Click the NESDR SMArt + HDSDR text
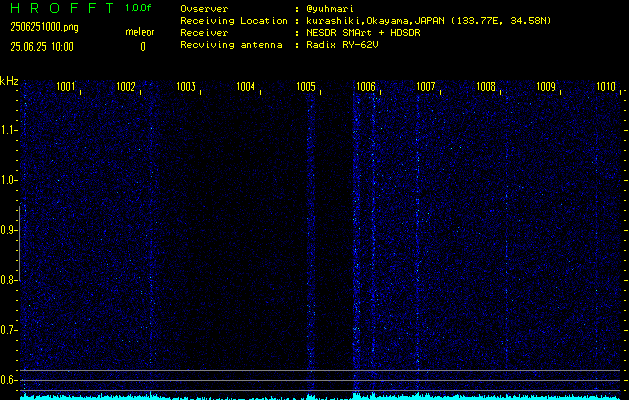The height and width of the screenshot is (400, 629). [363, 33]
